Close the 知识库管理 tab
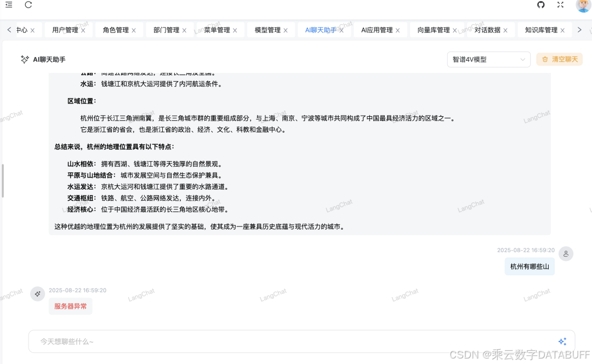 click(x=562, y=30)
